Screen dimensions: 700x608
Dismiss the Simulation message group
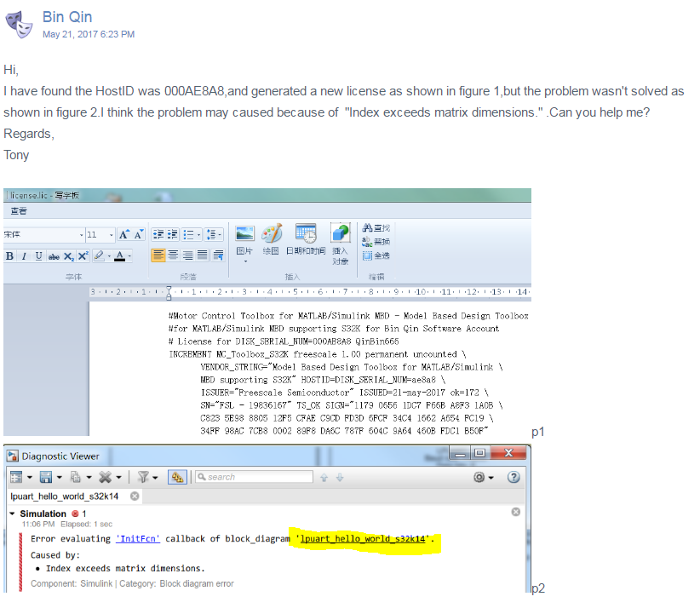click(515, 512)
